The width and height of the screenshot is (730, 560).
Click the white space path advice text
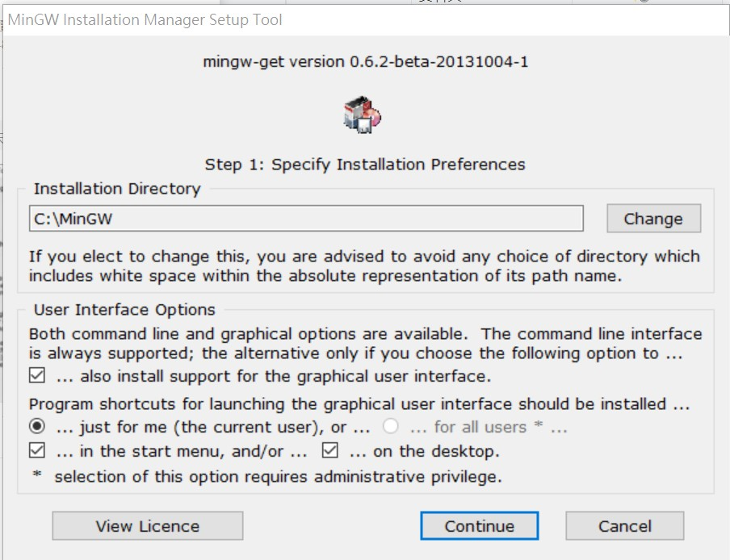point(364,266)
